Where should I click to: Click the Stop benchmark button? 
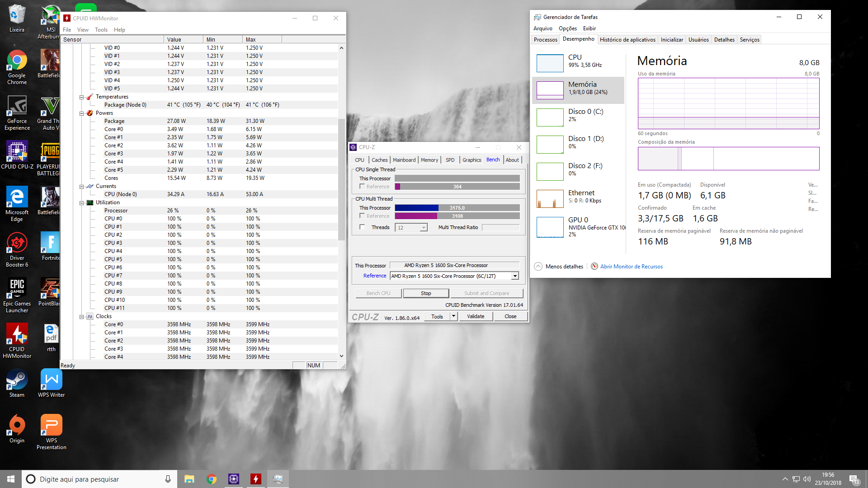[426, 293]
